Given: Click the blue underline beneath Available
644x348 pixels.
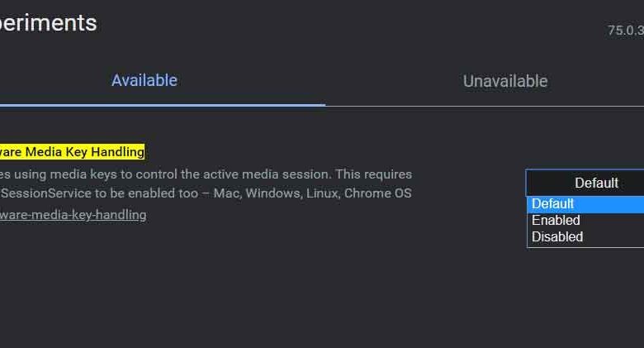Looking at the screenshot, I should click(161, 105).
